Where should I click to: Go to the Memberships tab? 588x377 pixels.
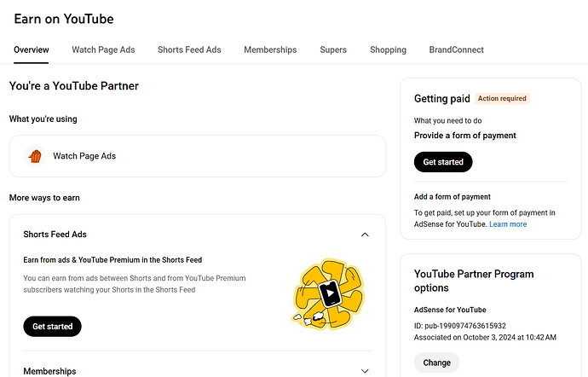pyautogui.click(x=270, y=50)
